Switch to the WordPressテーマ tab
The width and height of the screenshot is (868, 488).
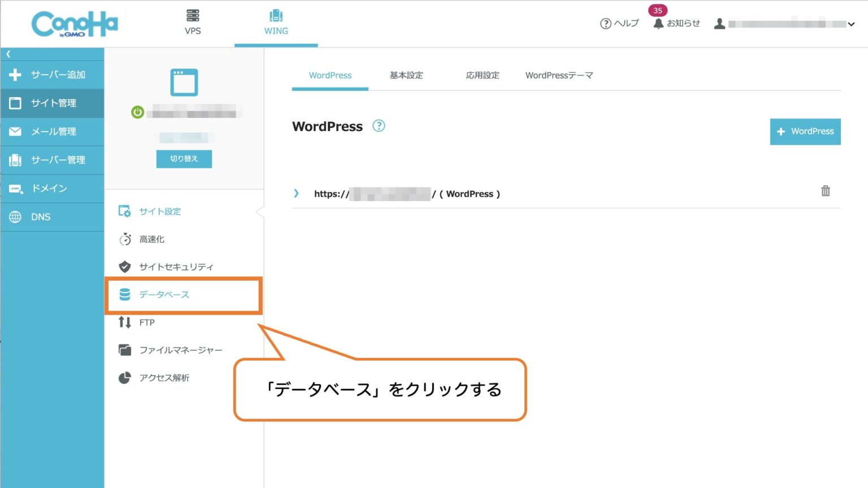(558, 75)
